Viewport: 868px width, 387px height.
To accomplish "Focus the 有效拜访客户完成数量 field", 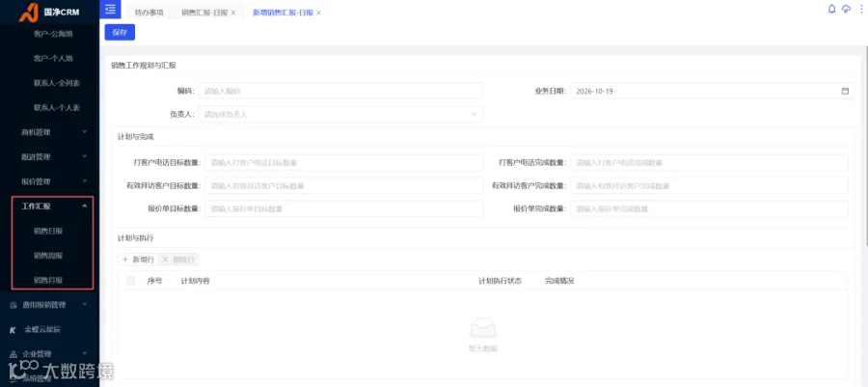I will coord(709,186).
